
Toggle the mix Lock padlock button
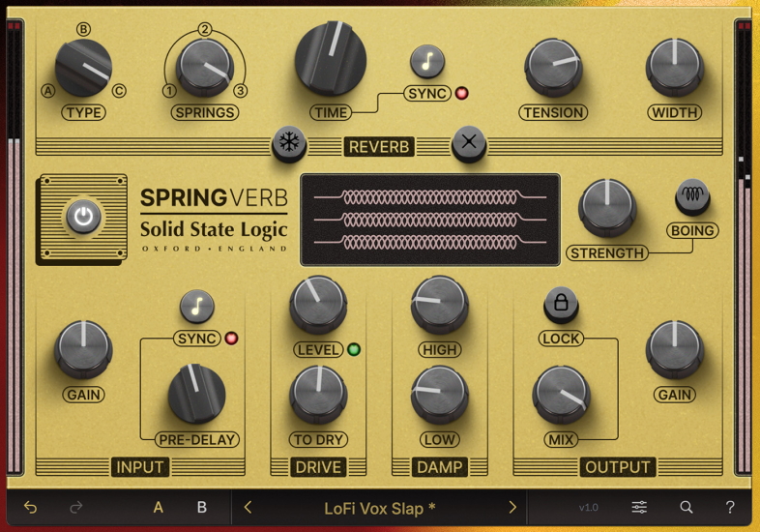[561, 304]
